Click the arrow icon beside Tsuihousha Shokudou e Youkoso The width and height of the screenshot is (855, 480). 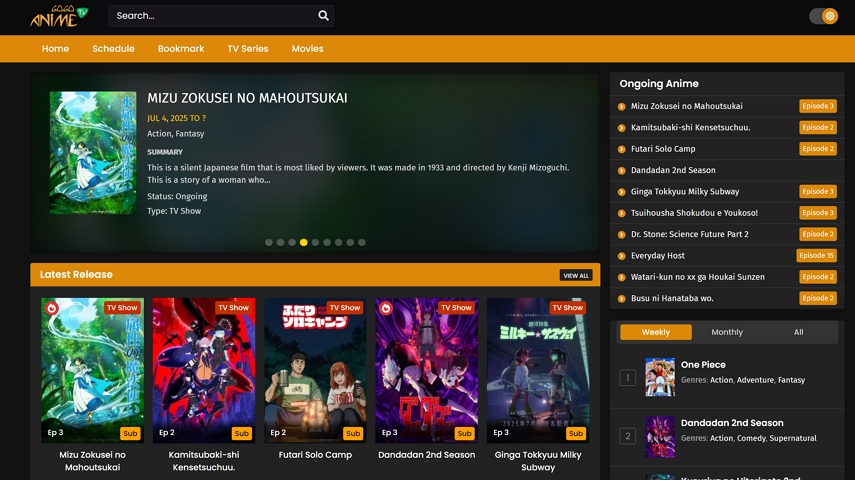tap(622, 213)
